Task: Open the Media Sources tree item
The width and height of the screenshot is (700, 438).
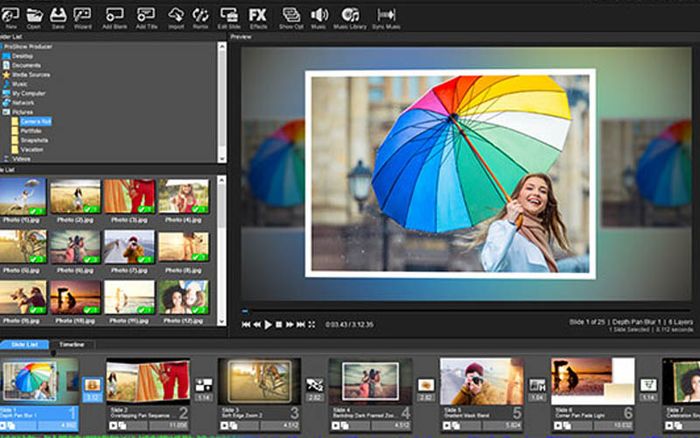Action: pyautogui.click(x=31, y=75)
